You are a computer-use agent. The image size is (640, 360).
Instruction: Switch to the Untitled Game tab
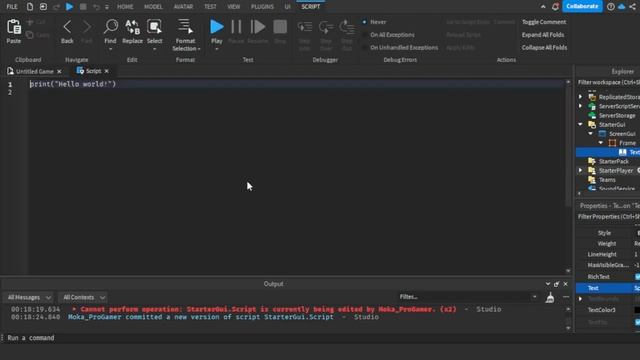(34, 71)
